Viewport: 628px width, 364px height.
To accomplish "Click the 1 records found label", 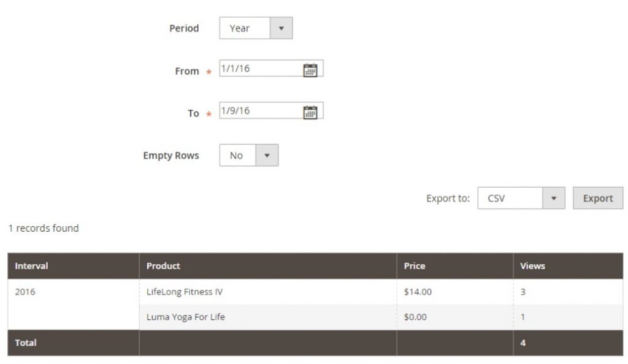I will click(43, 227).
